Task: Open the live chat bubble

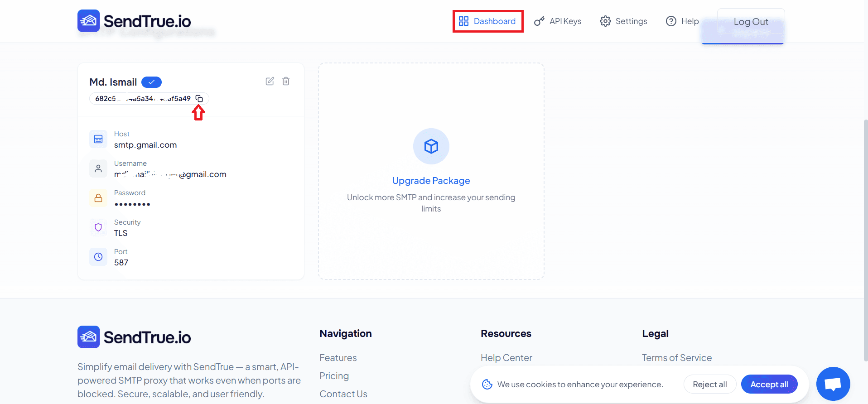Action: [x=833, y=384]
